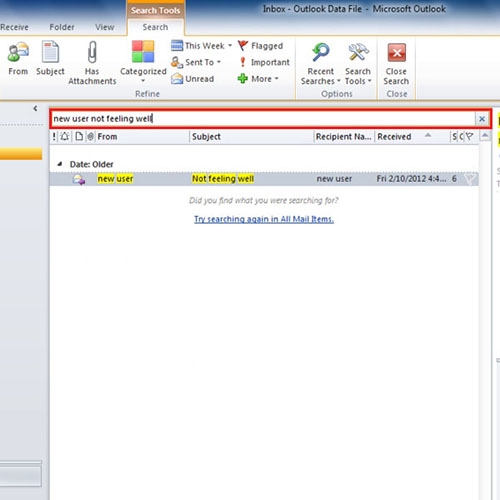
Task: Toggle the flag on the Not feeling well message
Action: tap(470, 179)
